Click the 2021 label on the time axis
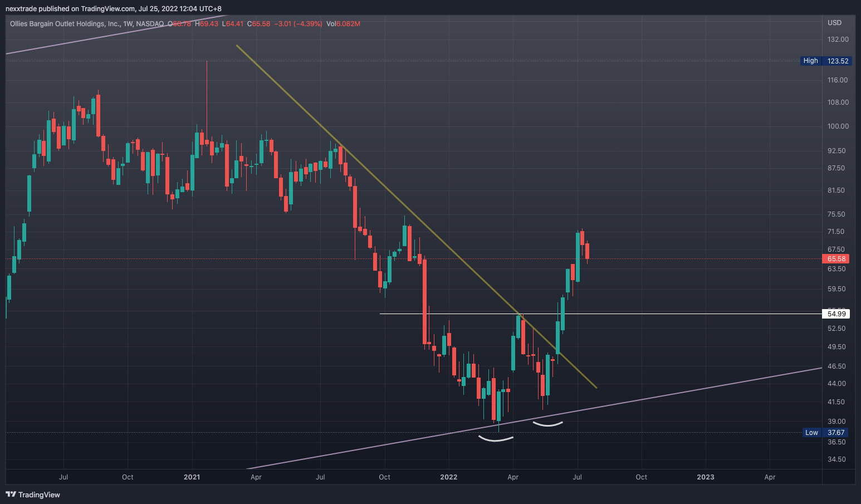 (192, 477)
